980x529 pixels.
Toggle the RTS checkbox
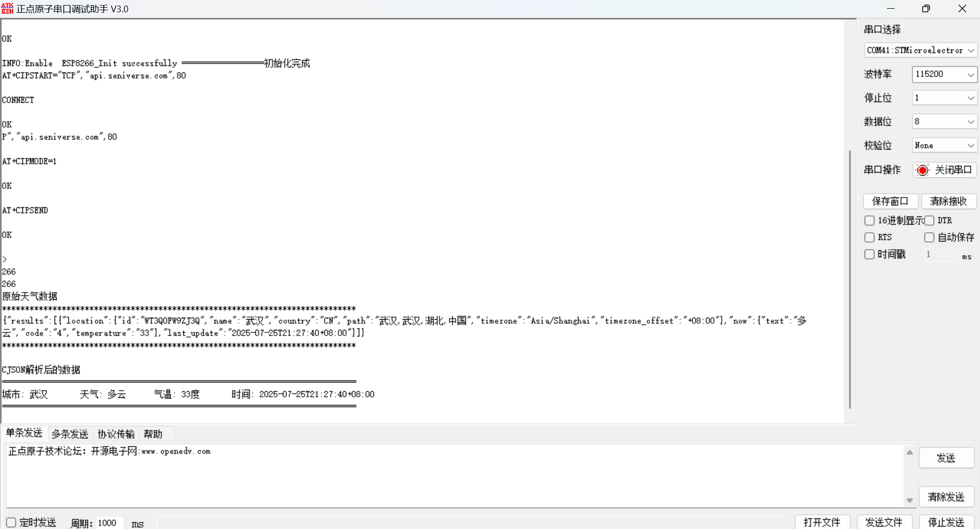pos(869,237)
